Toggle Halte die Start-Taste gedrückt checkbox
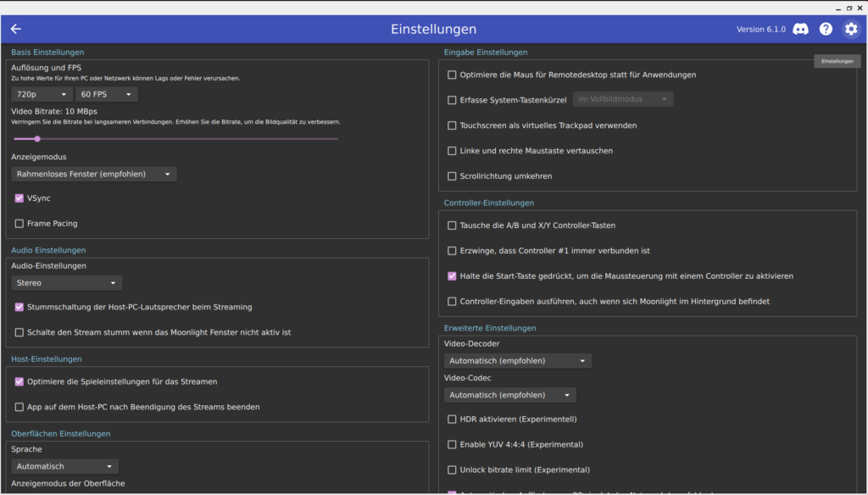Viewport: 868px width, 495px height. click(453, 275)
